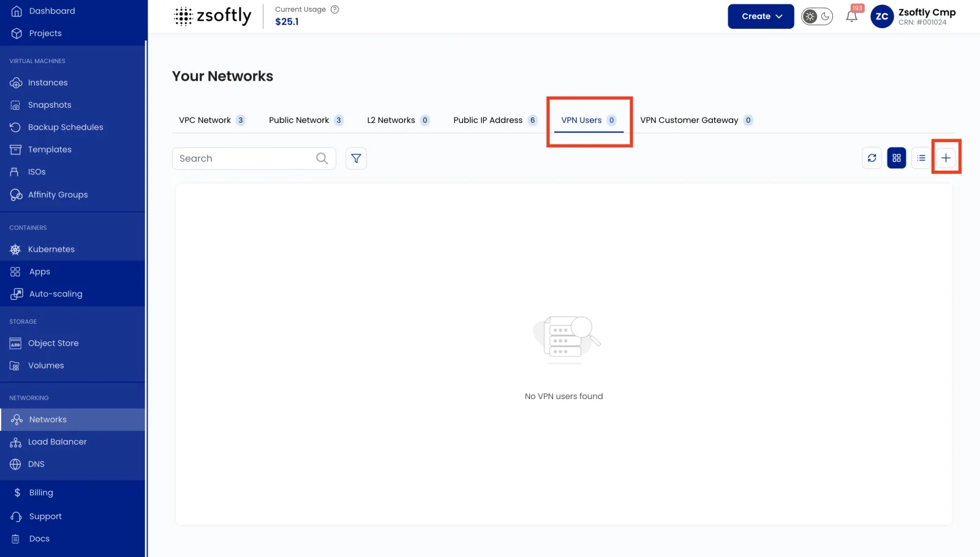Switch to list view
The image size is (980, 557).
coord(921,158)
